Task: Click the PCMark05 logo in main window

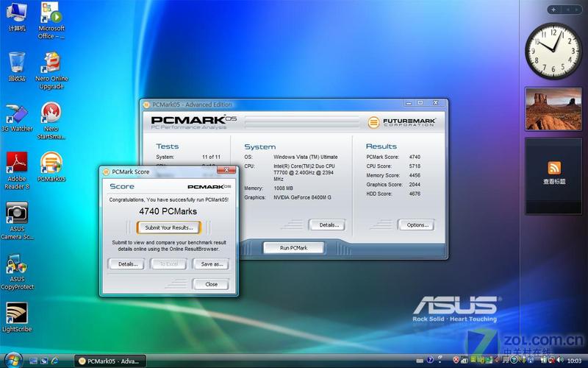Action: pos(193,121)
